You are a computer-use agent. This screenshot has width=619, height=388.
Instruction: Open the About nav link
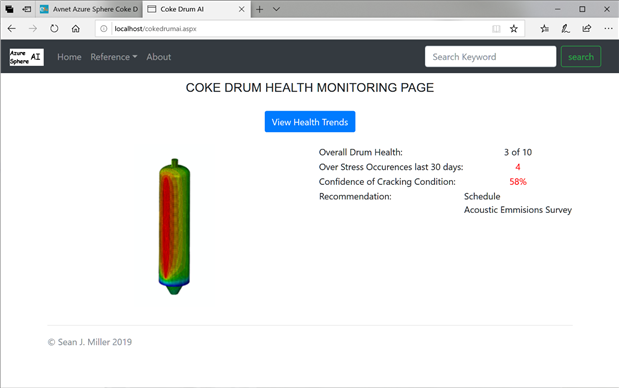(159, 57)
